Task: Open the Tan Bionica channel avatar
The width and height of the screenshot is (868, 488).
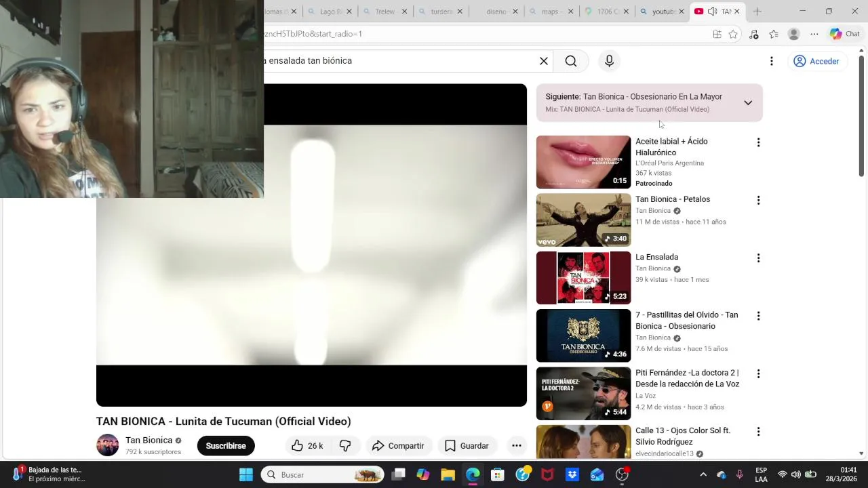Action: point(107,445)
